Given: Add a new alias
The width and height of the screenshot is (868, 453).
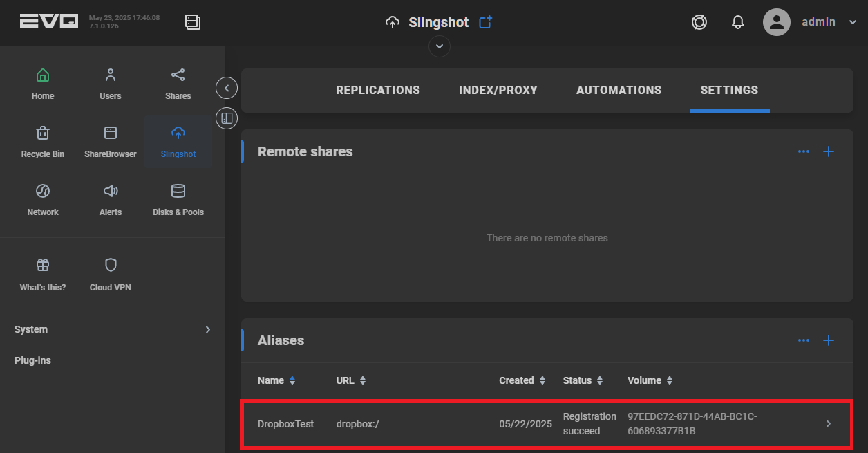Looking at the screenshot, I should coord(829,340).
